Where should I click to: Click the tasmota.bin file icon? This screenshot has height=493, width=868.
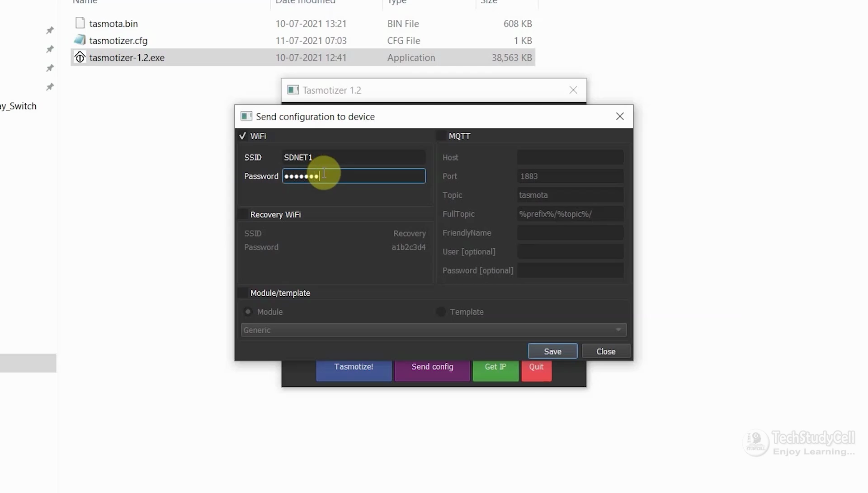[80, 23]
